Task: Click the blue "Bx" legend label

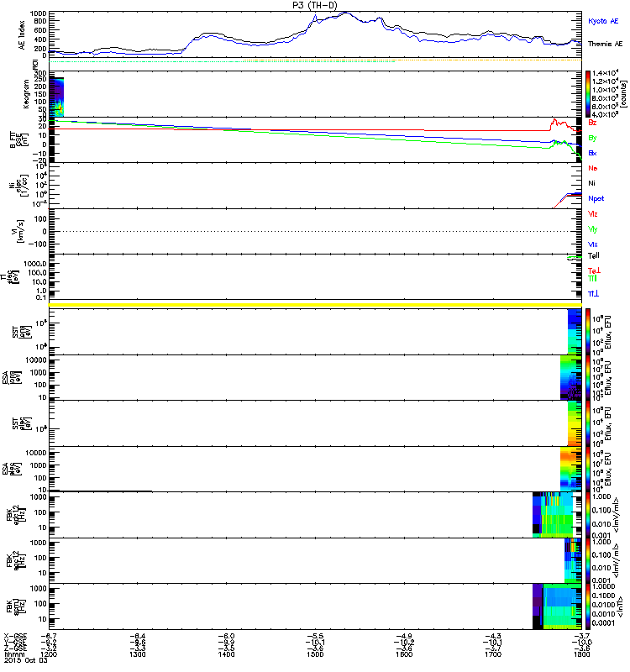Action: (x=592, y=153)
